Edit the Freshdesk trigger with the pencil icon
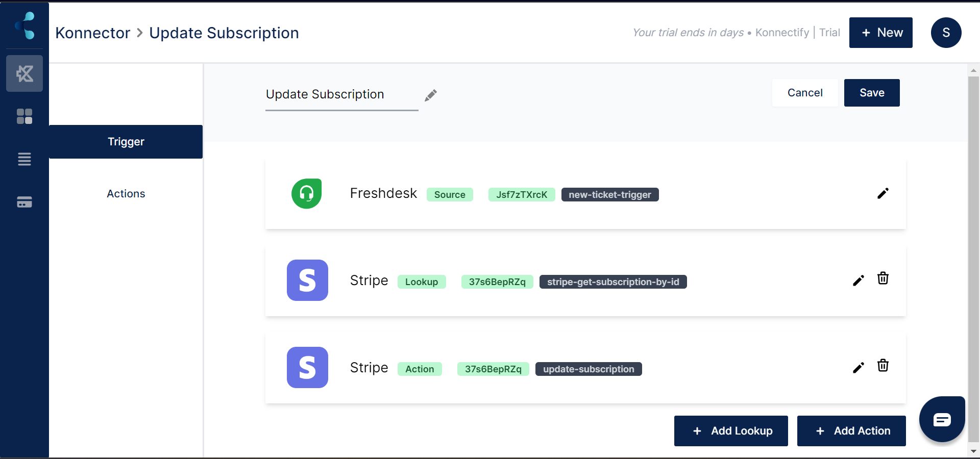 pyautogui.click(x=883, y=193)
